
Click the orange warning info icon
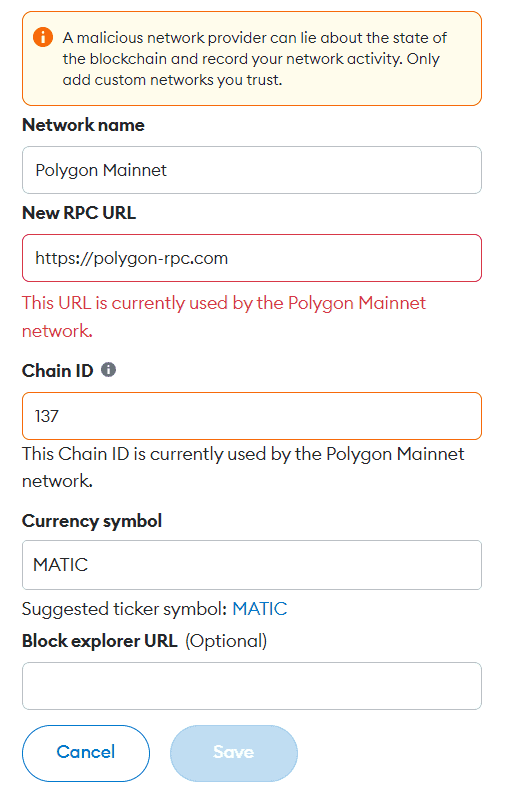[x=43, y=37]
